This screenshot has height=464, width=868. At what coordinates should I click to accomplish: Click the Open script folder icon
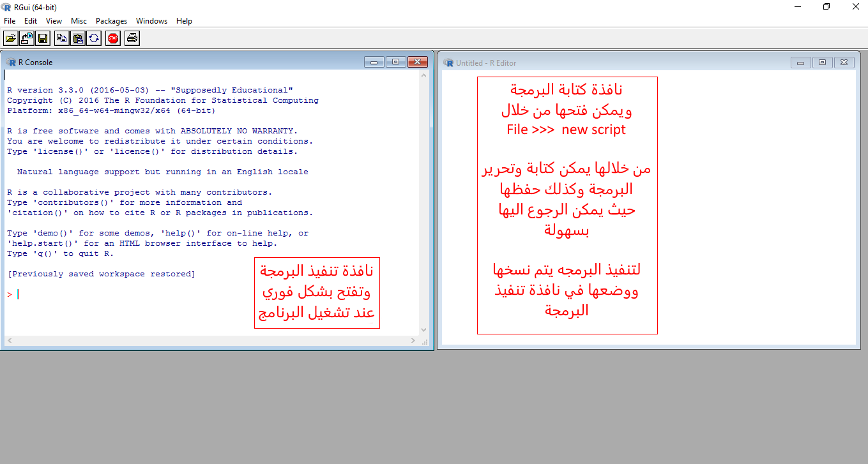tap(11, 38)
